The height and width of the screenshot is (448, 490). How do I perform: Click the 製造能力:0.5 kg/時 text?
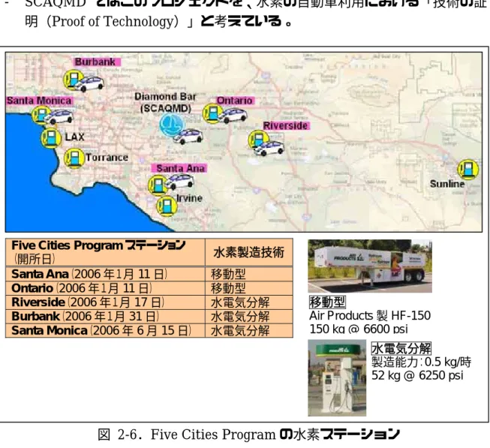[x=421, y=362]
